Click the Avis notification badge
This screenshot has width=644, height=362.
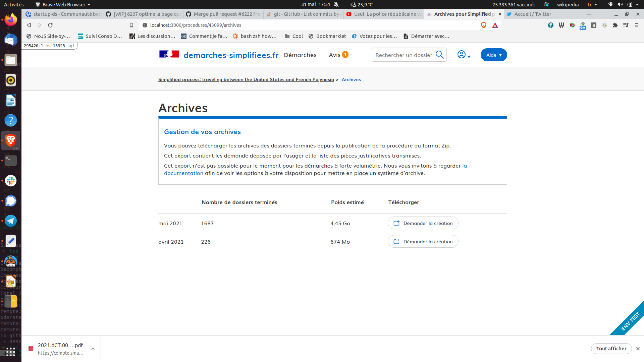point(345,54)
